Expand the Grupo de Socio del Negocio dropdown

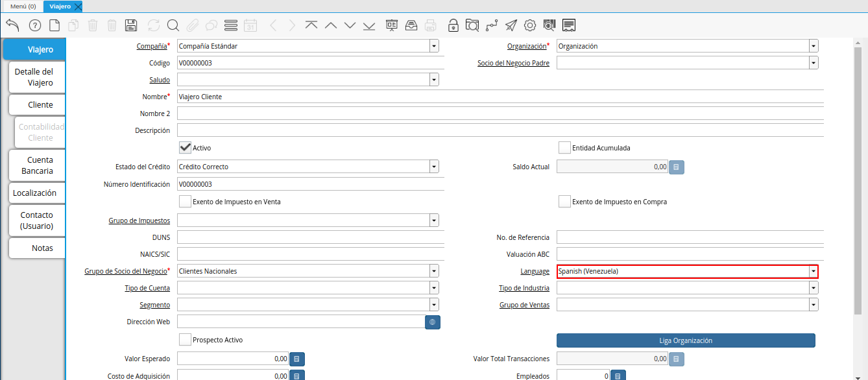tap(434, 271)
